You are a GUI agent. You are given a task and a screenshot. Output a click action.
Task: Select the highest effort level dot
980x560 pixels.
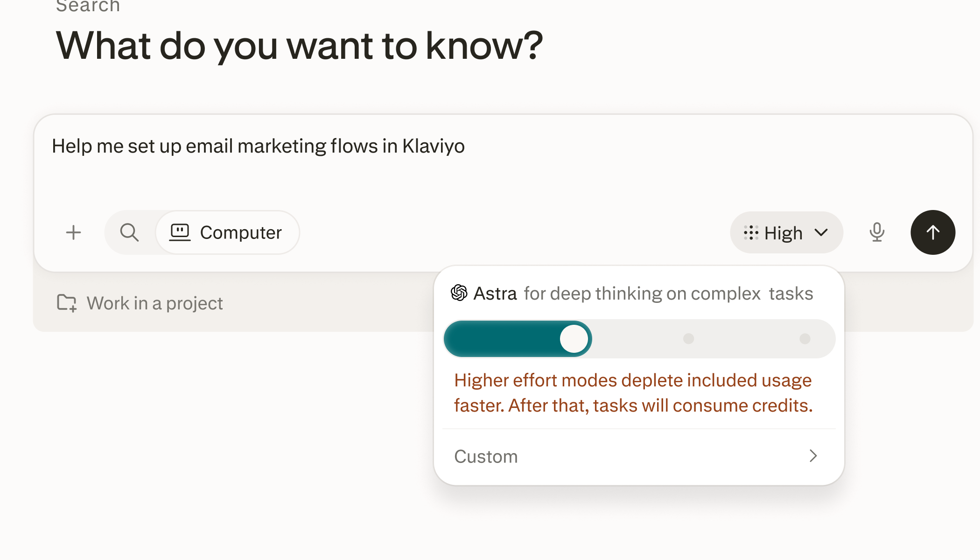pyautogui.click(x=805, y=339)
